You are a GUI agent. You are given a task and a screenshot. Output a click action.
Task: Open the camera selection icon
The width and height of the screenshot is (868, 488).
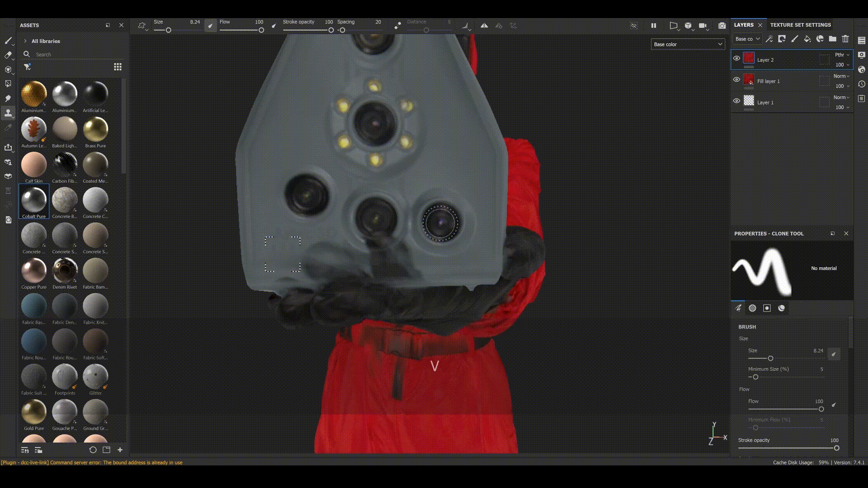[703, 26]
